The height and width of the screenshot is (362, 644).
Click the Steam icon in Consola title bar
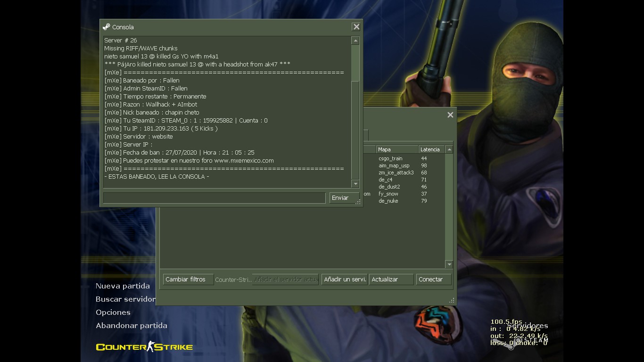[107, 27]
